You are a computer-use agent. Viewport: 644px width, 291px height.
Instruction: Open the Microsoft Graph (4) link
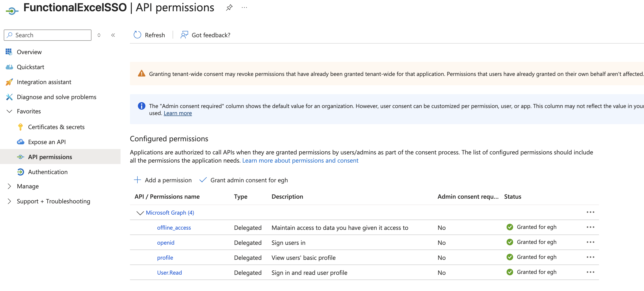click(x=170, y=213)
